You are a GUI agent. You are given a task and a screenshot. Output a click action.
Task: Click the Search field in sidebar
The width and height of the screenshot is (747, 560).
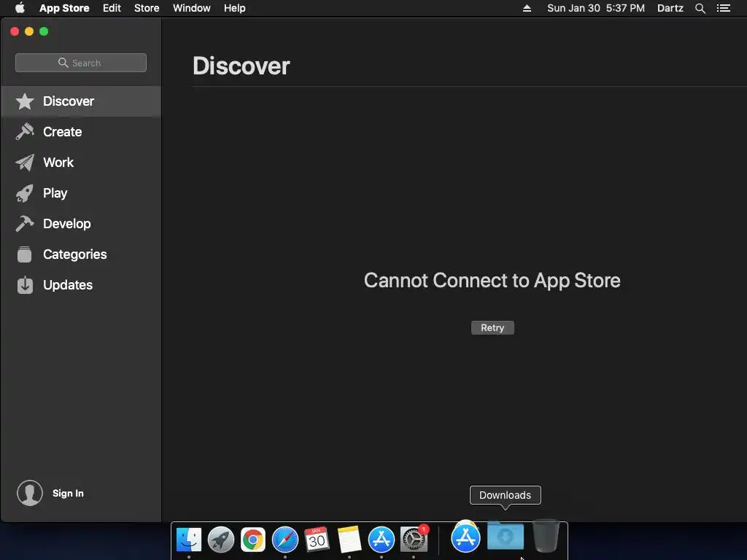pos(81,63)
